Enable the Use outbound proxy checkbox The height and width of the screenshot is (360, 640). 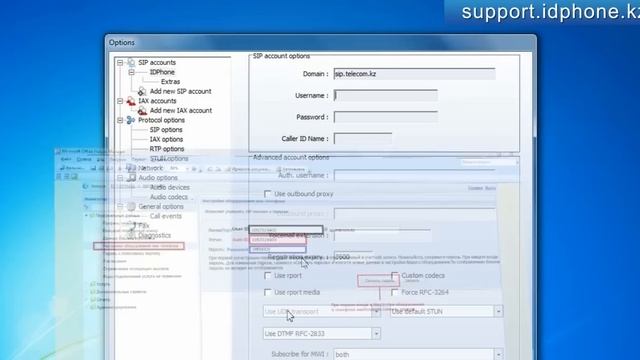click(x=267, y=194)
